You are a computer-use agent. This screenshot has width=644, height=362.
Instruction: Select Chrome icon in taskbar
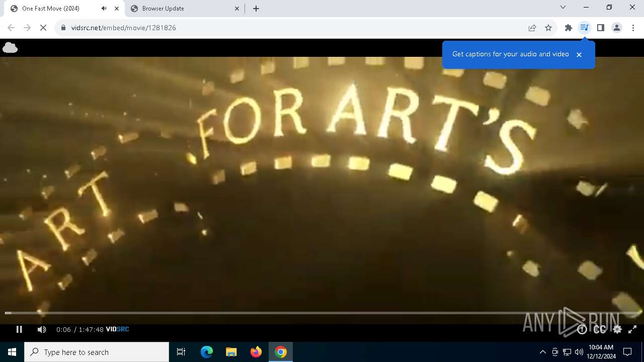281,352
